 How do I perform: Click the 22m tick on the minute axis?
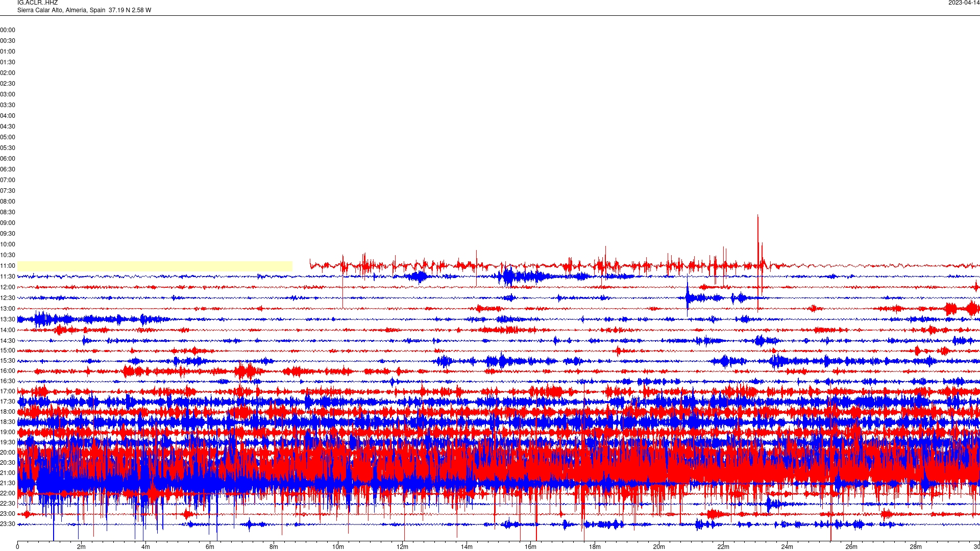pos(723,547)
